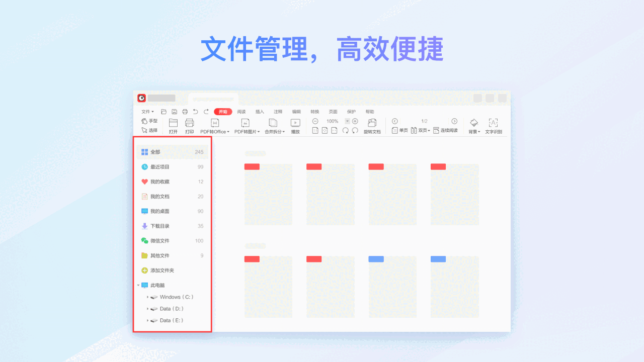Click the Save icon in quick toolbar

click(174, 112)
